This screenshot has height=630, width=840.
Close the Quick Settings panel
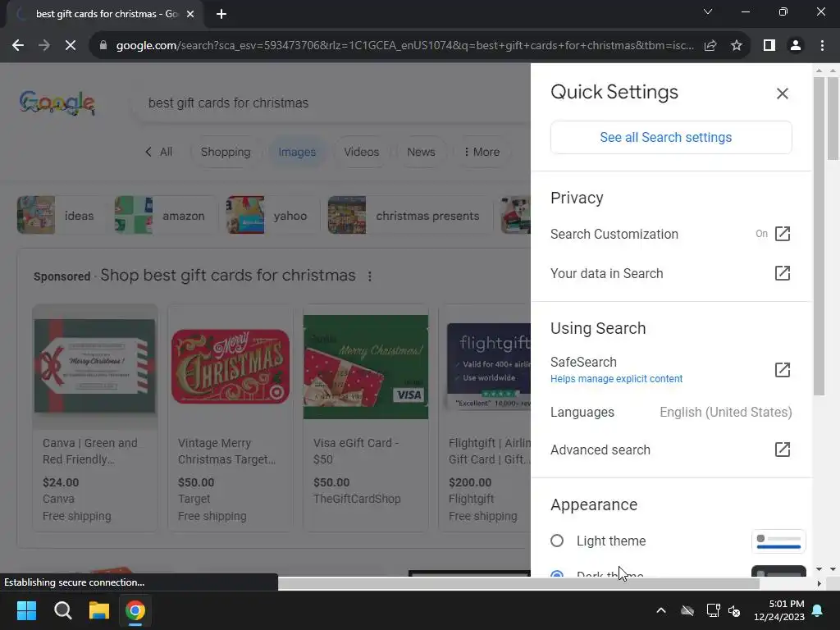pos(782,94)
